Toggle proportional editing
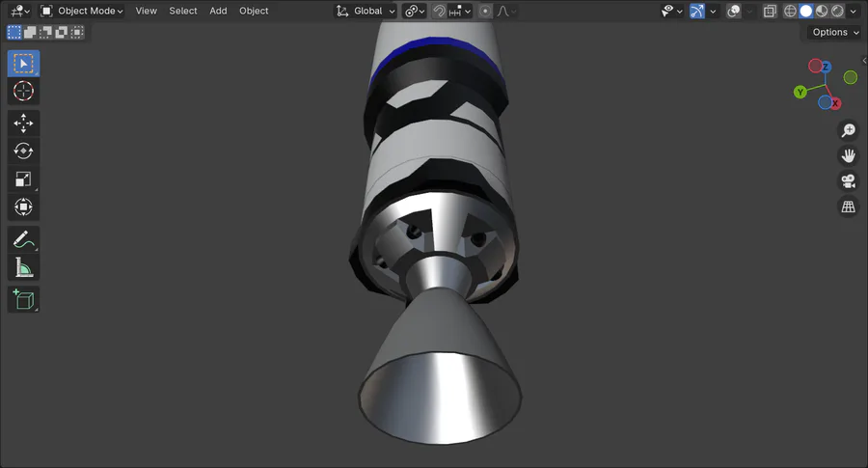This screenshot has height=468, width=868. [x=485, y=11]
